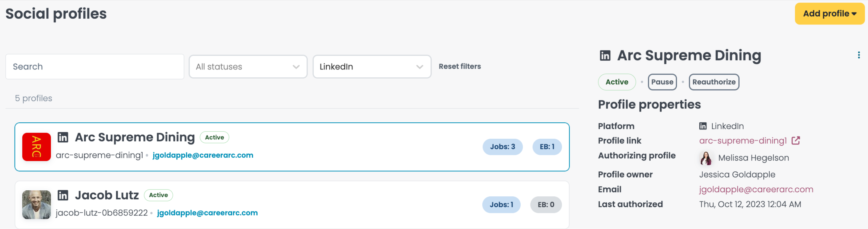Expand the All statuses dropdown
The height and width of the screenshot is (229, 868).
click(x=248, y=67)
